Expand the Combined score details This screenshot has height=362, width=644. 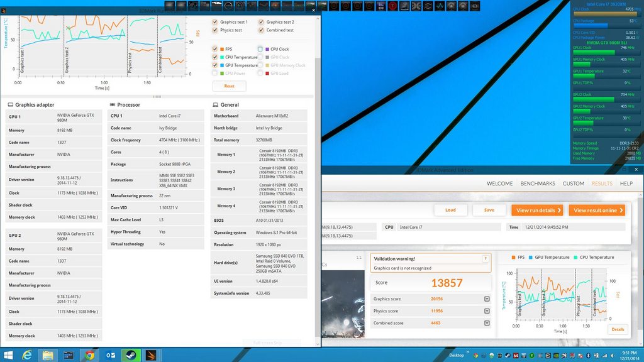[487, 323]
